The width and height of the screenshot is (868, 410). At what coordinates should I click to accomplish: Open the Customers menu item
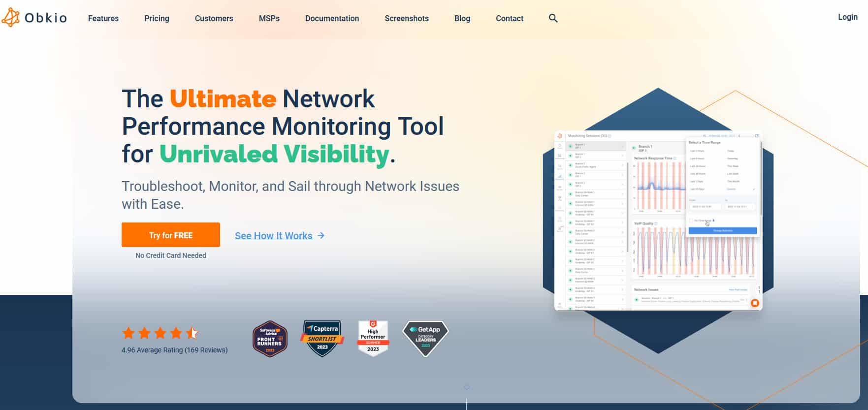click(214, 18)
